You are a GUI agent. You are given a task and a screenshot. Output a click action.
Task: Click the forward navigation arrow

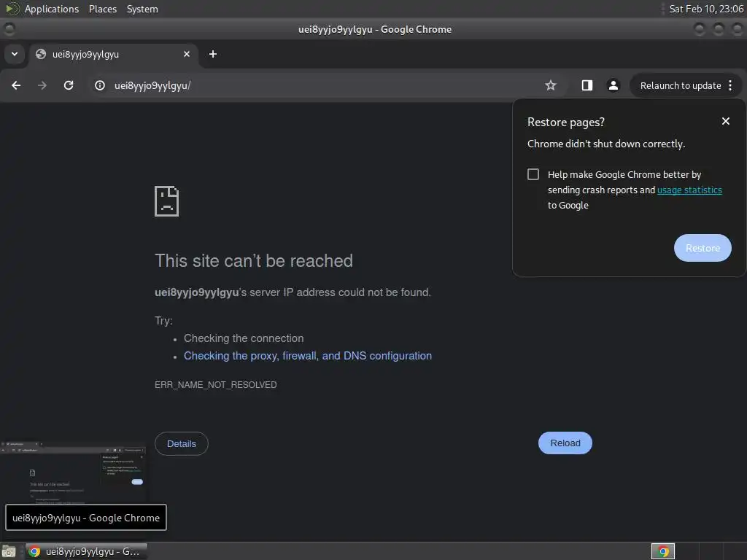coord(42,85)
